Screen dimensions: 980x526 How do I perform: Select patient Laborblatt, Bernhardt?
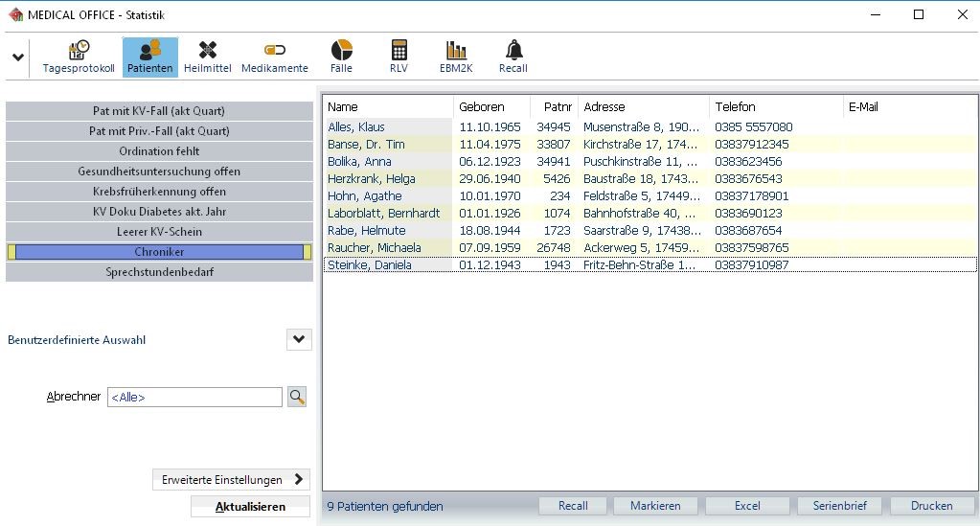pos(384,214)
